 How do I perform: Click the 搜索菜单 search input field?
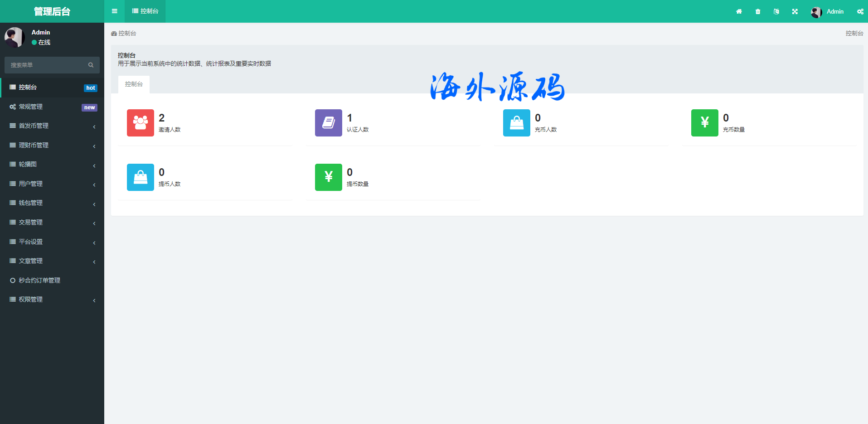45,65
